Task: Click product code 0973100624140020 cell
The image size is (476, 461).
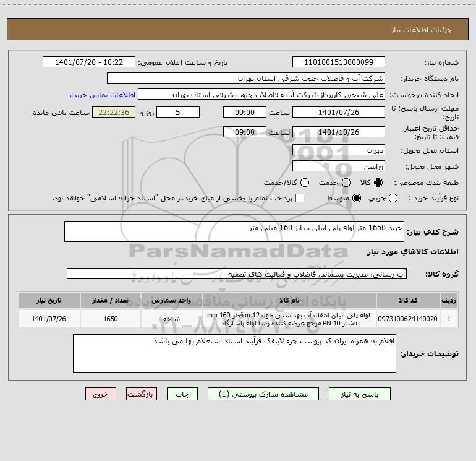Action: [x=408, y=319]
